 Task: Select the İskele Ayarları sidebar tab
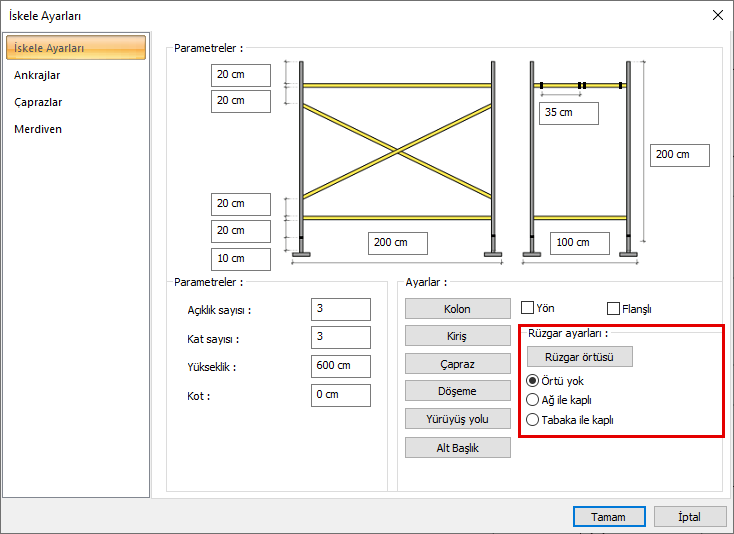tap(76, 48)
